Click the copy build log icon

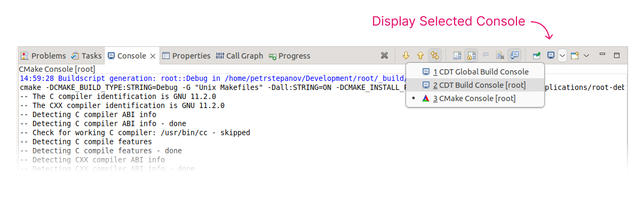457,55
